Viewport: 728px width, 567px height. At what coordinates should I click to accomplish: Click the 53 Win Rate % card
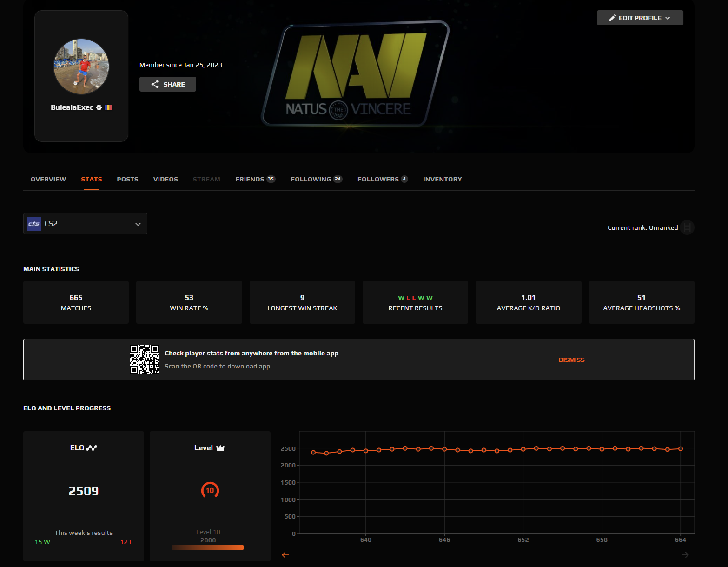[189, 302]
